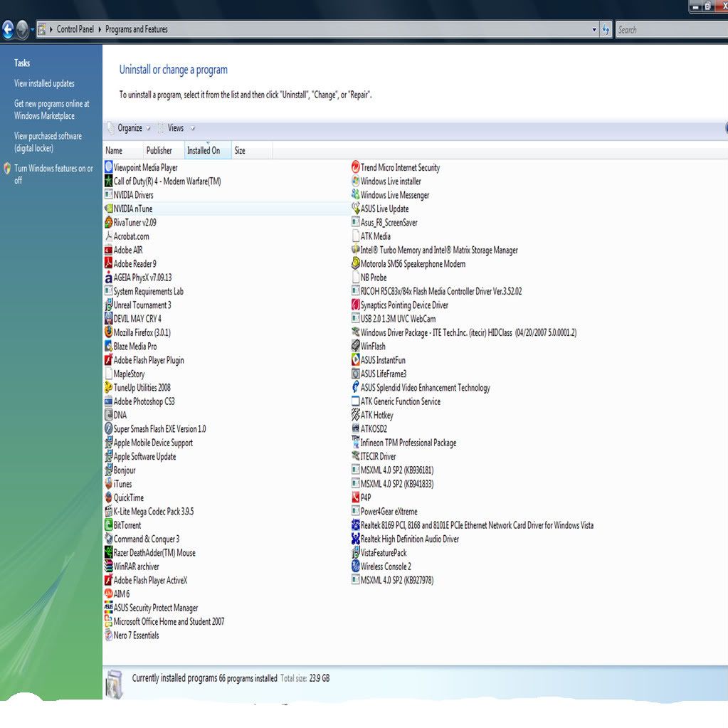Select DEVIL MAY CRY 4 entry

(137, 319)
